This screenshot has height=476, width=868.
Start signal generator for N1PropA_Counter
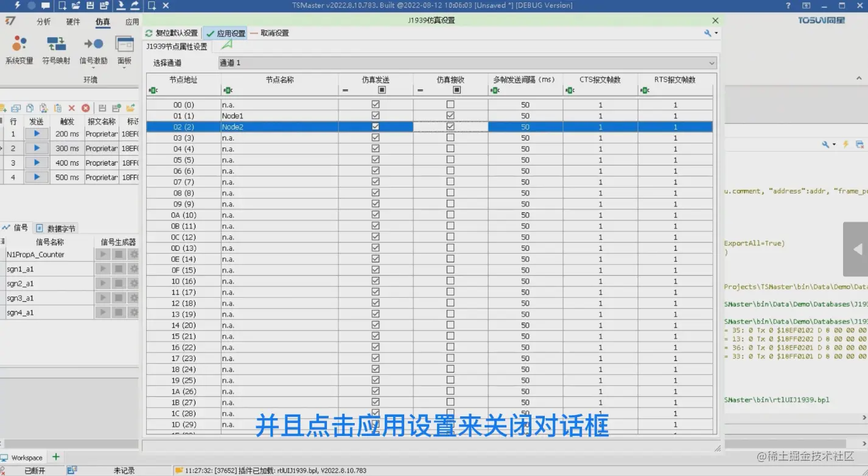point(102,254)
